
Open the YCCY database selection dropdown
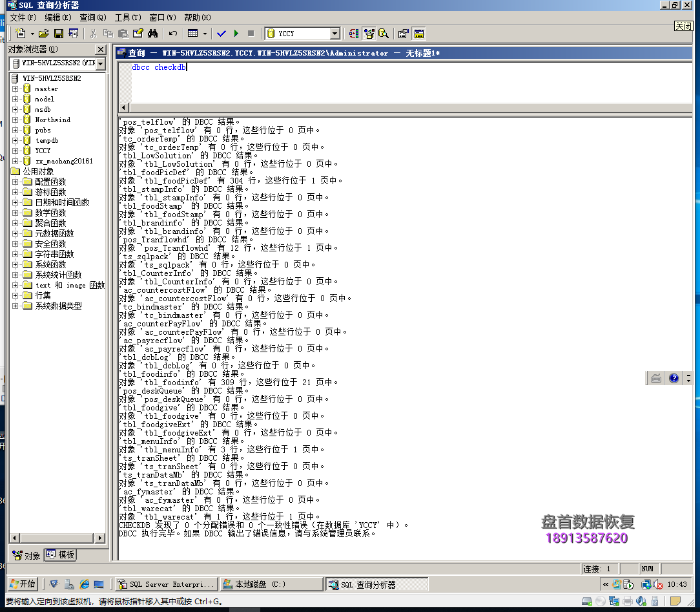[336, 33]
